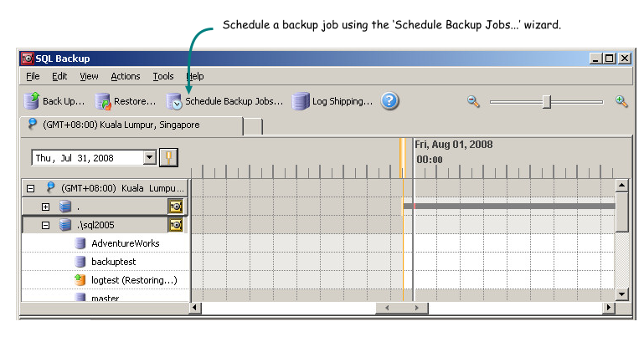Click the blue help question mark icon

click(389, 101)
